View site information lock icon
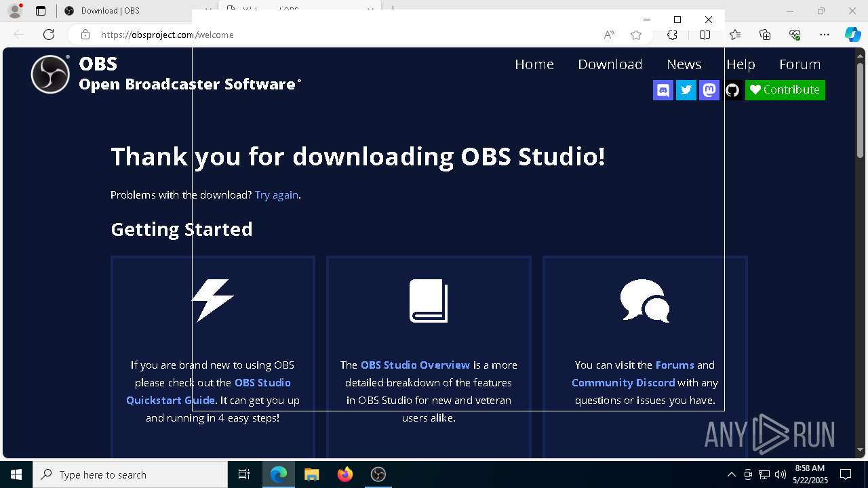The width and height of the screenshot is (868, 488). (85, 35)
